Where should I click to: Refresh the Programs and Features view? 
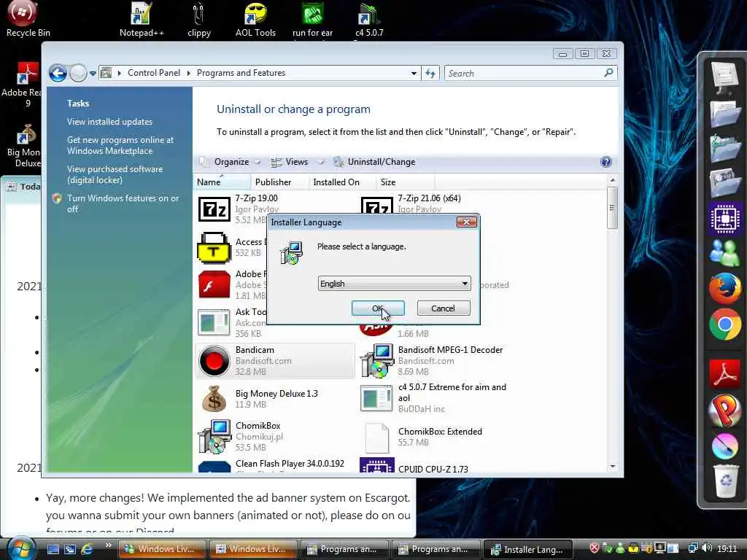point(430,74)
